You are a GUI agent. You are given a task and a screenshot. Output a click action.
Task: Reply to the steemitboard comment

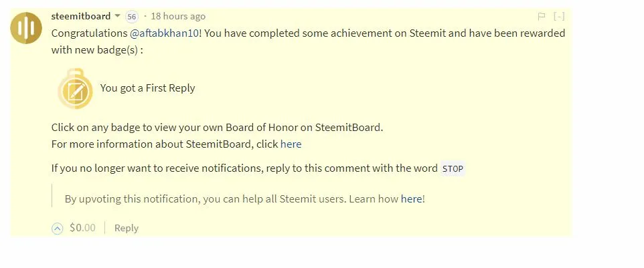[x=126, y=229]
